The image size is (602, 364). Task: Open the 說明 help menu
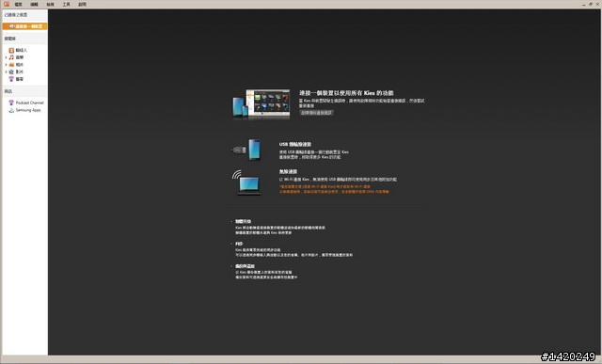[x=83, y=4]
